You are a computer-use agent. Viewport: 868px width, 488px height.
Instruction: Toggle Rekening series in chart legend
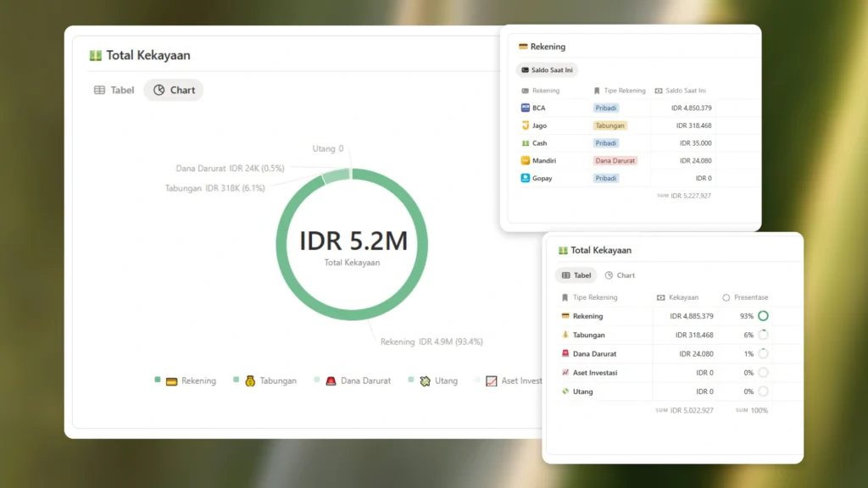pos(191,381)
